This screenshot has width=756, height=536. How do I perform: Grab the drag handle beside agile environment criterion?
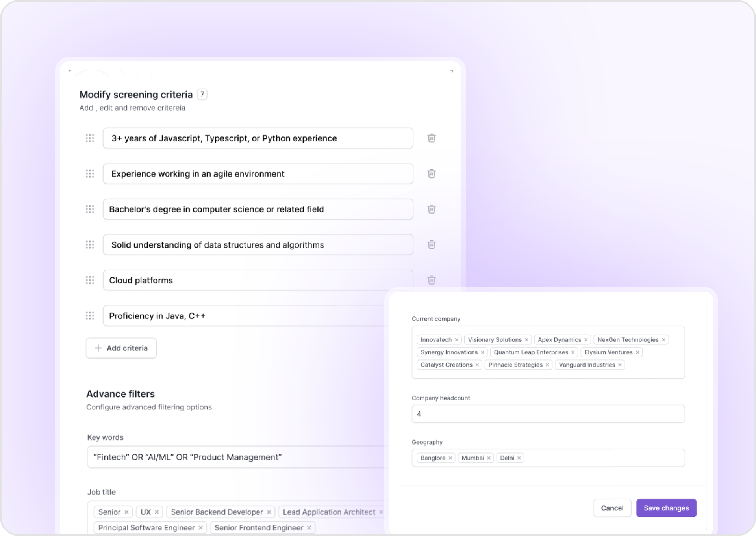90,174
